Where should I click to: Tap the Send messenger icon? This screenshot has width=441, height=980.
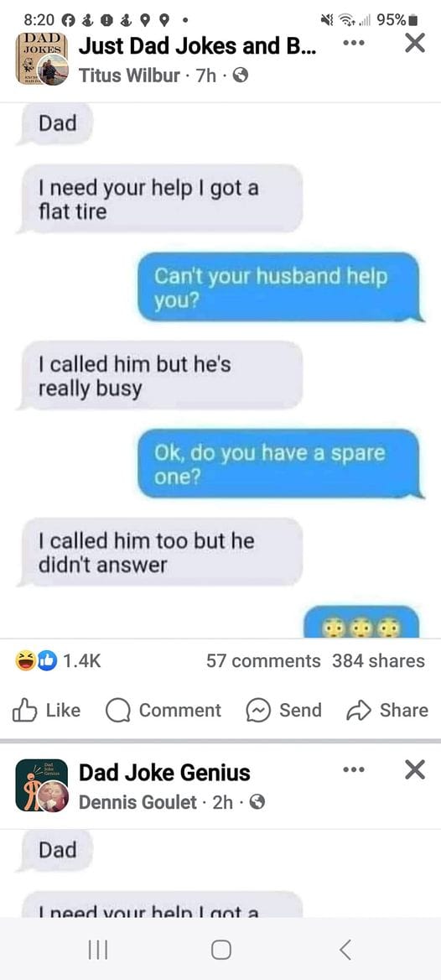tap(257, 710)
